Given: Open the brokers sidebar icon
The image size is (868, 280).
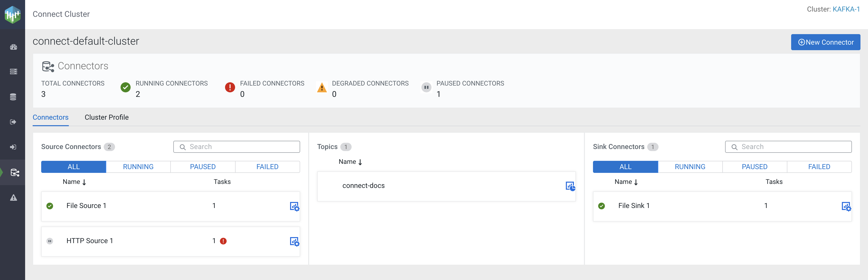Looking at the screenshot, I should [x=13, y=71].
